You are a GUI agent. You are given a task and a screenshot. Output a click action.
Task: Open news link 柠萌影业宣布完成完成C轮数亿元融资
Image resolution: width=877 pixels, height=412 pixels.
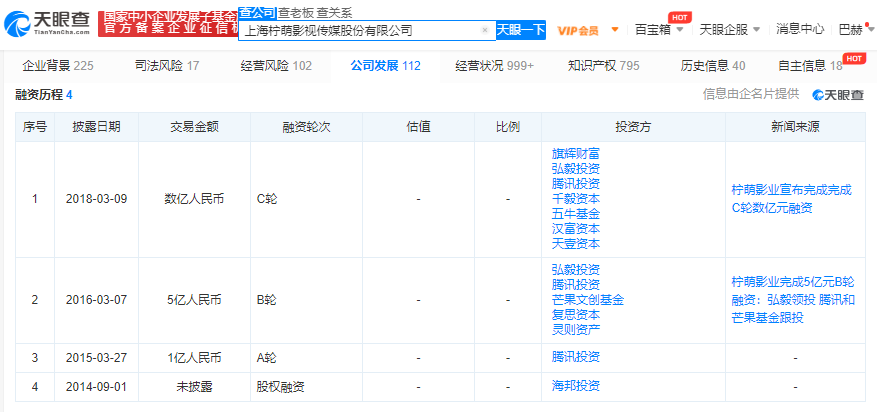coord(791,199)
